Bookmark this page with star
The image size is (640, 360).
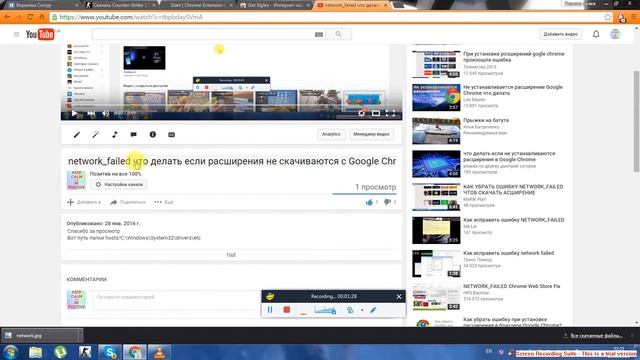[608, 17]
